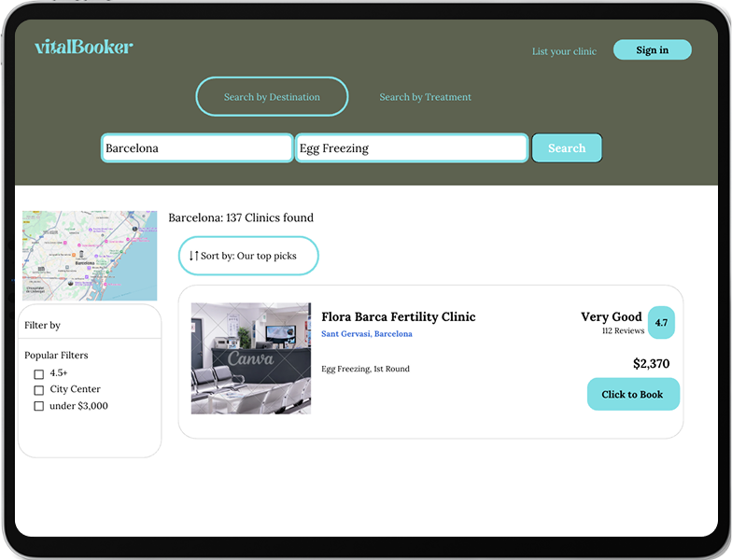Focus the Barcelona destination field
The height and width of the screenshot is (560, 732).
197,148
